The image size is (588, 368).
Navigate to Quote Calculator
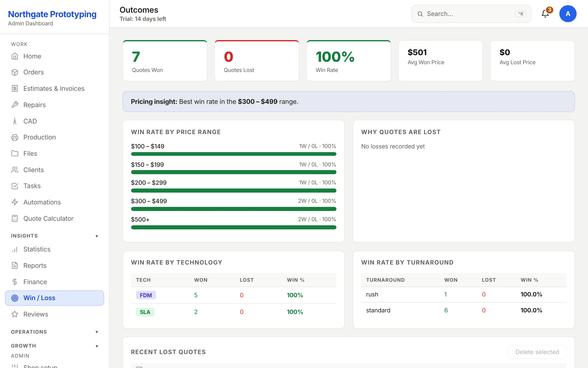[x=55, y=219]
